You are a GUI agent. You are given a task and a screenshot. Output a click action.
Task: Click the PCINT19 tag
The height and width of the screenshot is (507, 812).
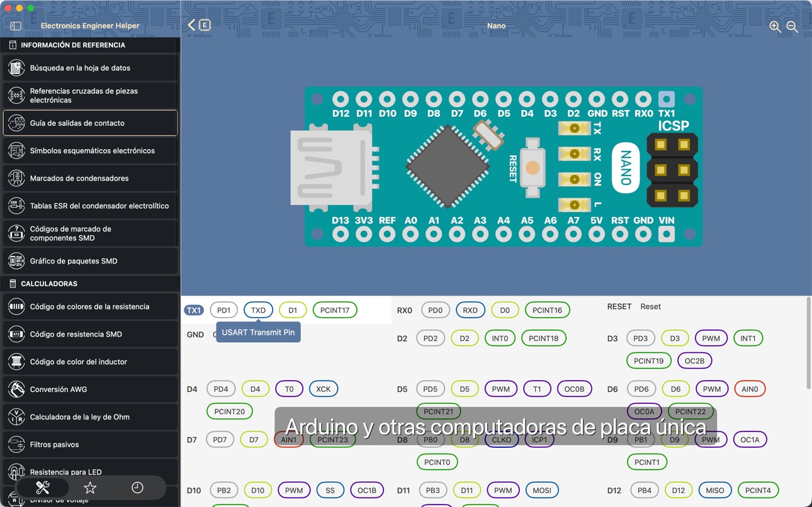click(648, 361)
